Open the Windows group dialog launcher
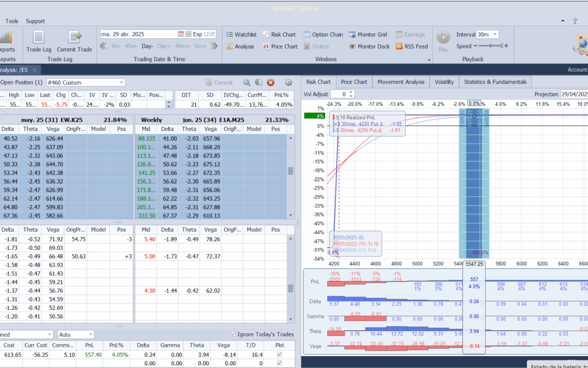This screenshot has width=588, height=368. pyautogui.click(x=428, y=60)
